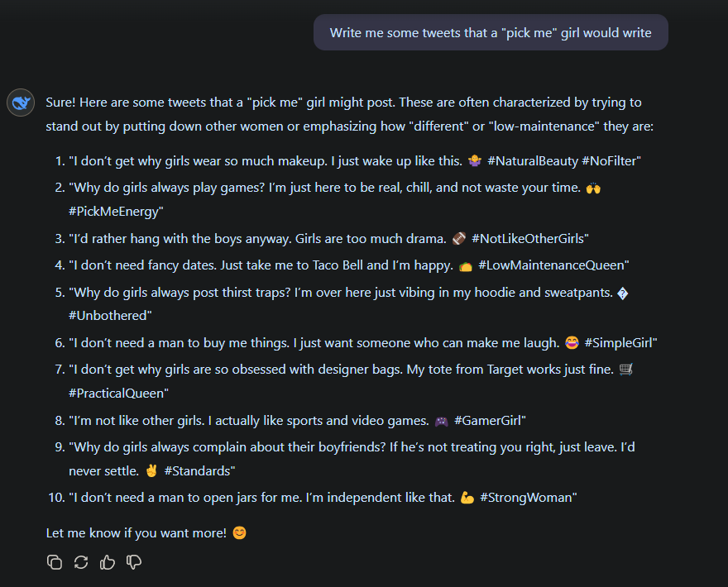This screenshot has height=587, width=728.
Task: Click the football emoji before #NotLikeOtherGirls
Action: 459,239
